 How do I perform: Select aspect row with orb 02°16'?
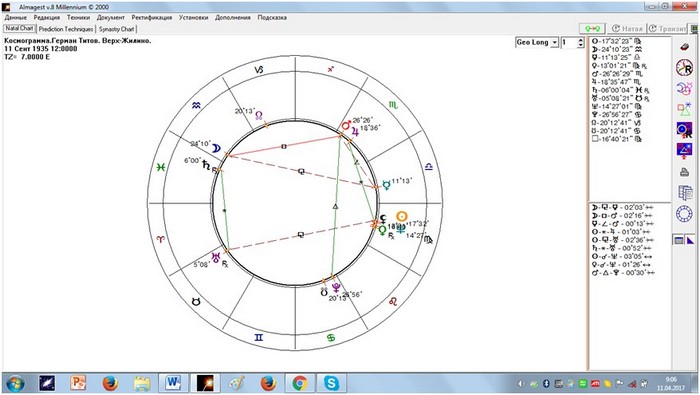pos(622,216)
